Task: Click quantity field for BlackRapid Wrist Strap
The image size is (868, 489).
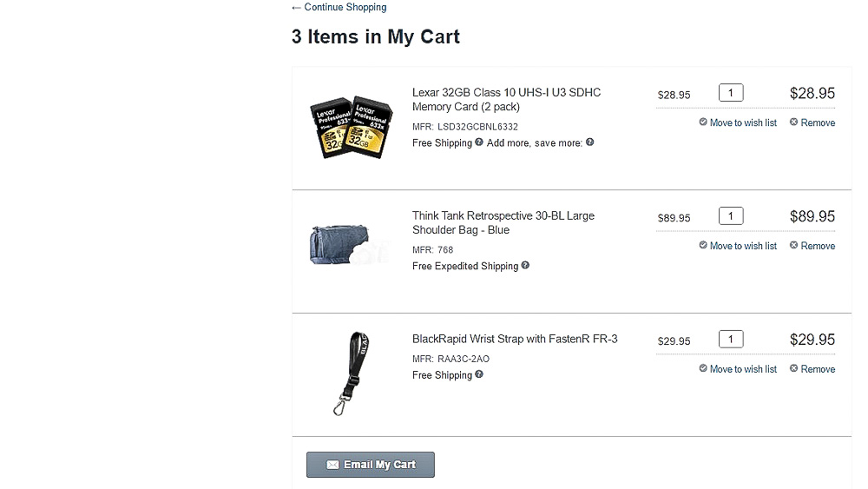Action: tap(731, 340)
